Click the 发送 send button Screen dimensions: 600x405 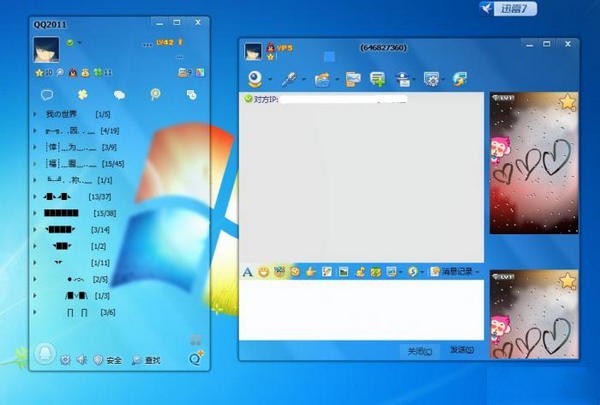click(460, 351)
